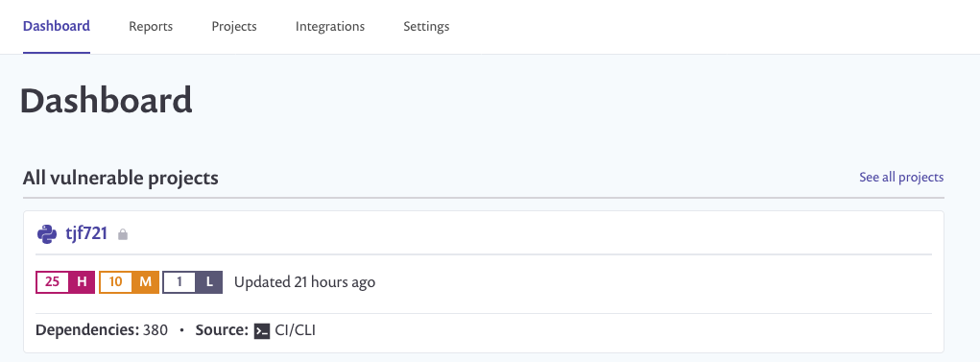980x362 pixels.
Task: Open the Settings tab
Action: (x=426, y=27)
